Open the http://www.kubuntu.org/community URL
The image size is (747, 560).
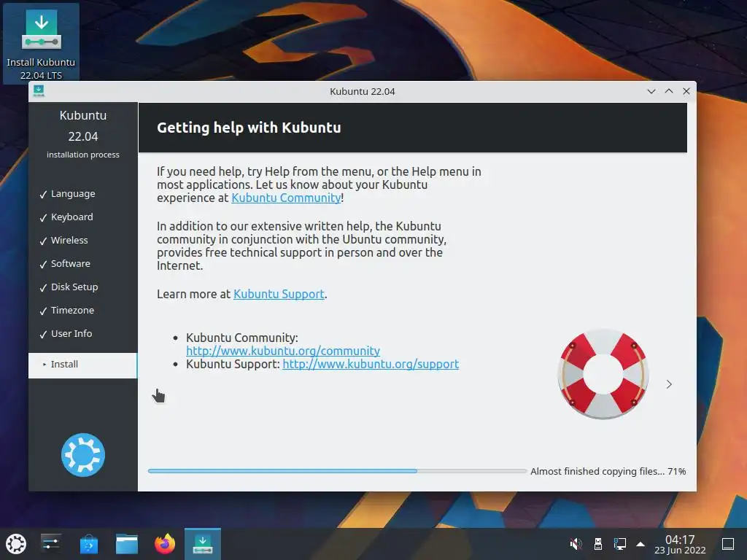283,351
